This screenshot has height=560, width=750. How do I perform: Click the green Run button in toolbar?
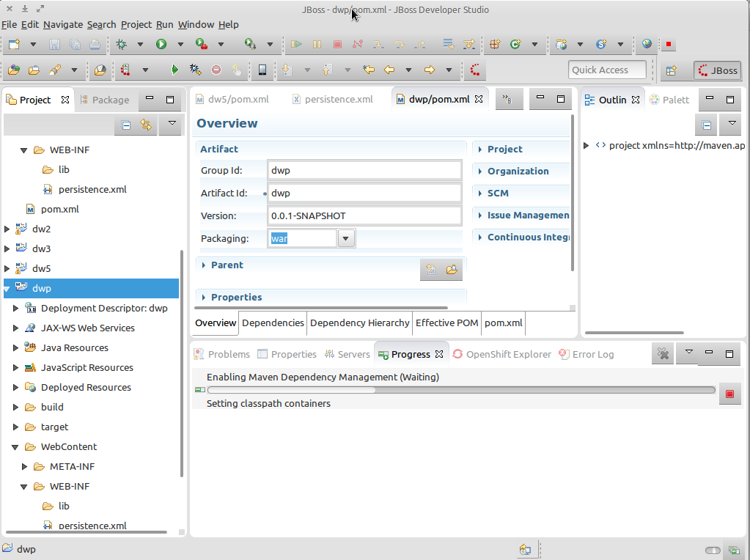click(x=161, y=44)
